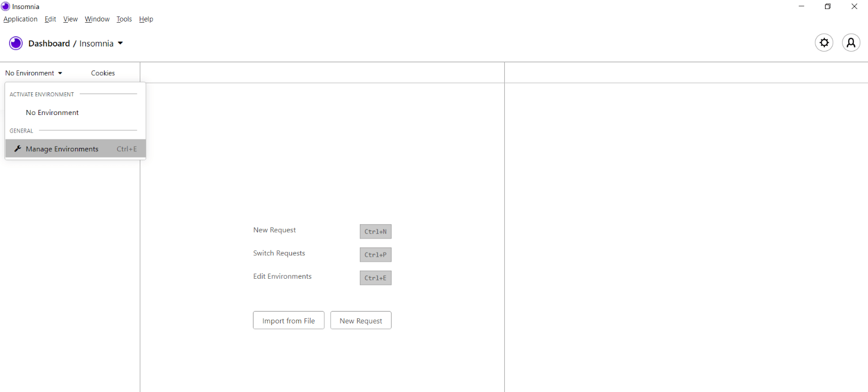Choose Manage Environments menu entry
868x392 pixels.
(x=75, y=149)
